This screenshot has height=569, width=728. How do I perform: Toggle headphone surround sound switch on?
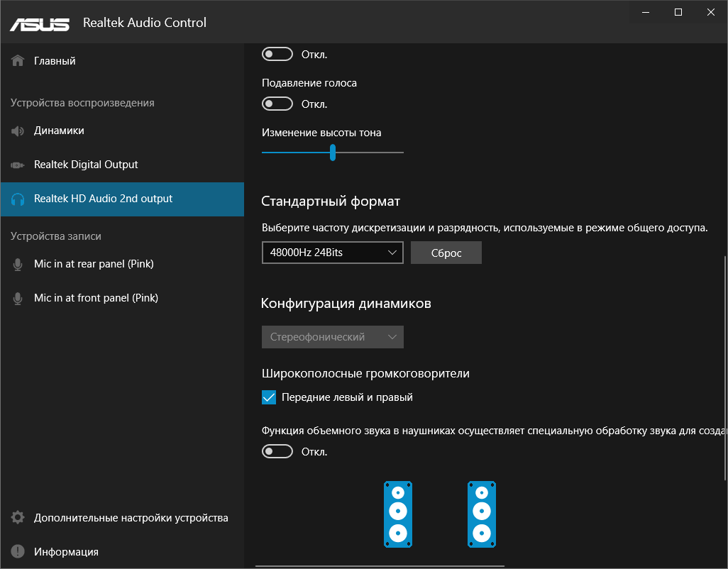pos(277,452)
